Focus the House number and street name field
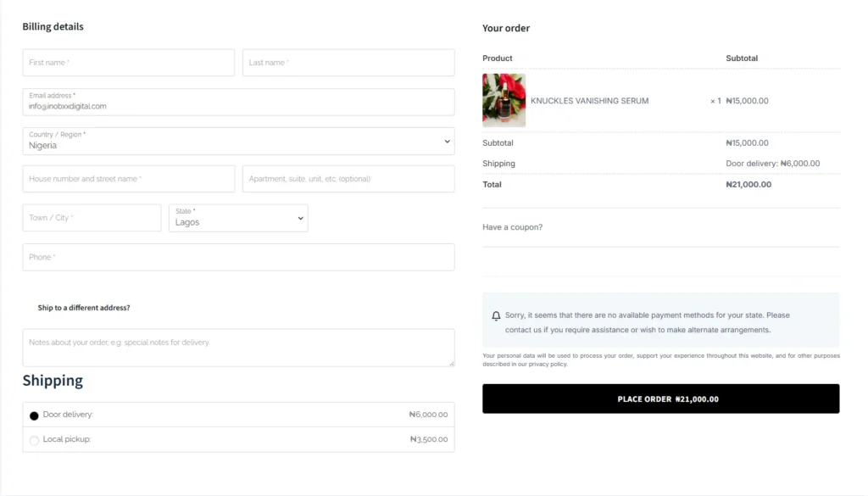 tap(128, 179)
